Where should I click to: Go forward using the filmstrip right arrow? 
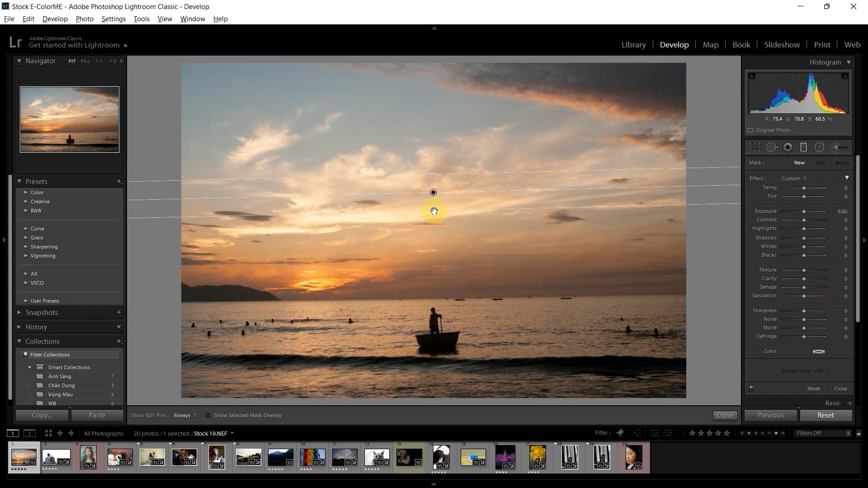[71, 433]
